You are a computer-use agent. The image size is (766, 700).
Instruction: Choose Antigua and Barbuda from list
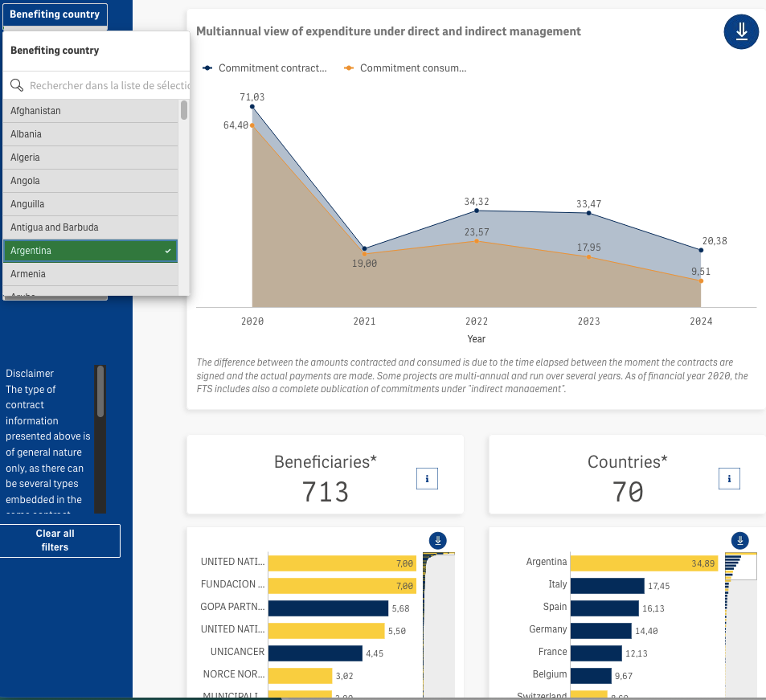pyautogui.click(x=90, y=227)
